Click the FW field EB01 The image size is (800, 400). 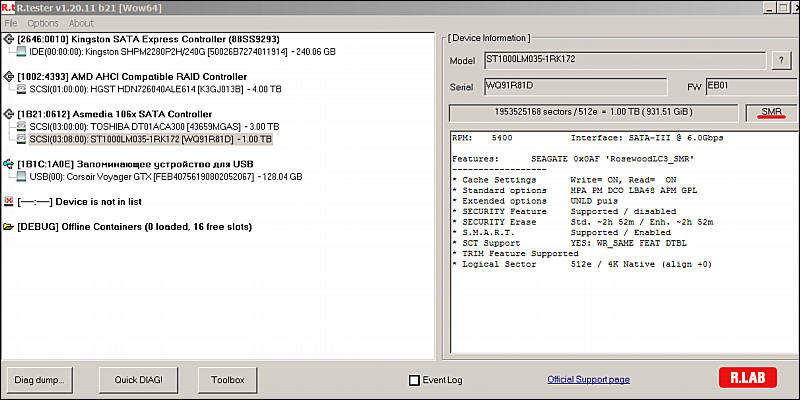(751, 86)
